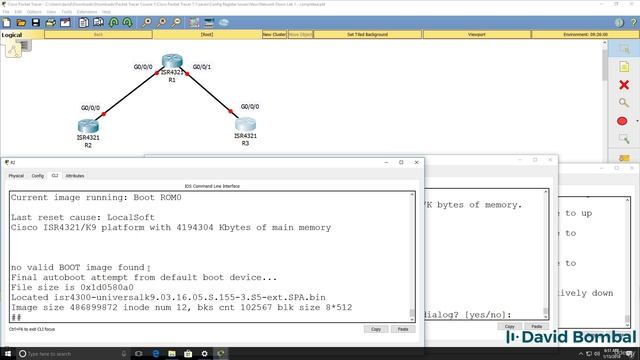Save the network using the floppy icon
Screen dimensions: 640x360
tap(36, 23)
